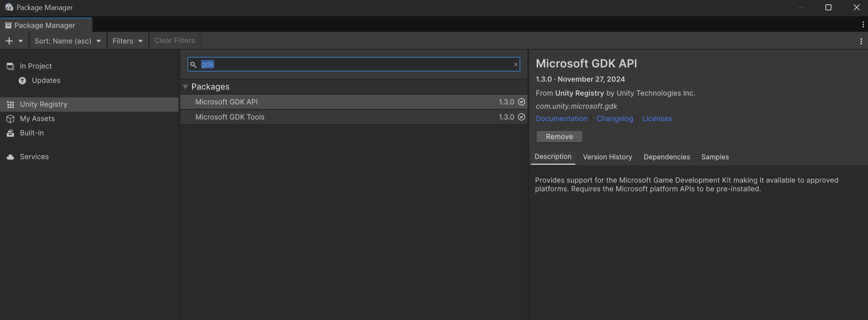This screenshot has width=868, height=320.
Task: Select the My Assets label
Action: (37, 118)
